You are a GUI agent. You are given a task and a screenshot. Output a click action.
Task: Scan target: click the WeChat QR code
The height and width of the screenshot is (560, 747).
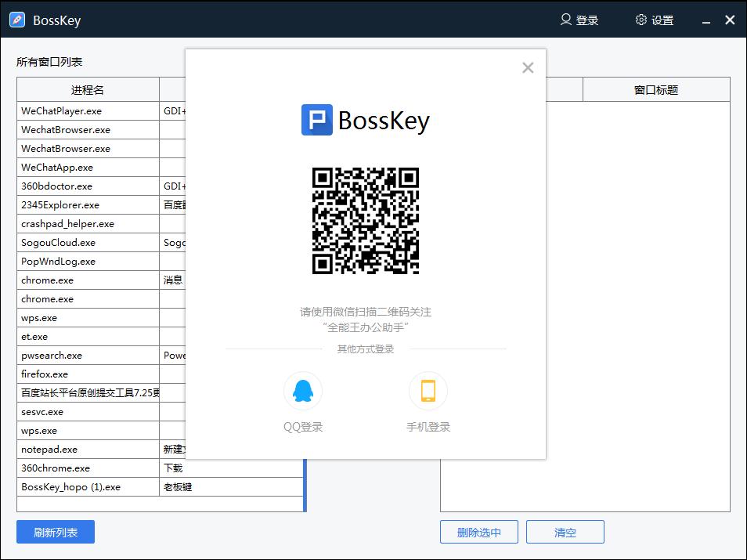click(365, 220)
